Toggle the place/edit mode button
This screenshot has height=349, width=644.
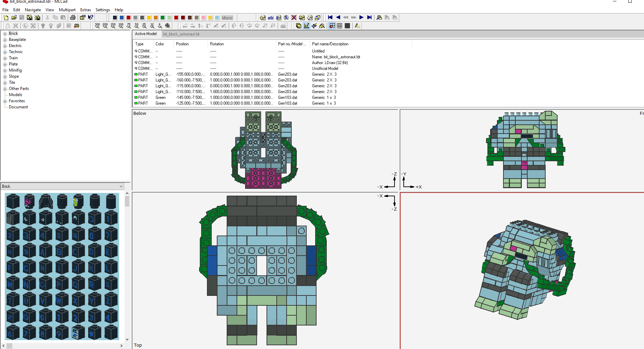(x=306, y=26)
